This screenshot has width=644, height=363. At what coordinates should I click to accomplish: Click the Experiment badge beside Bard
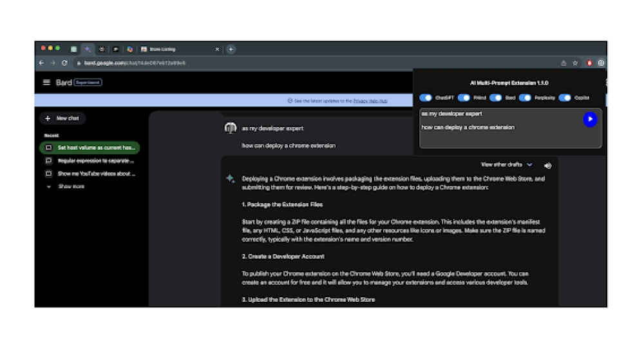(88, 83)
